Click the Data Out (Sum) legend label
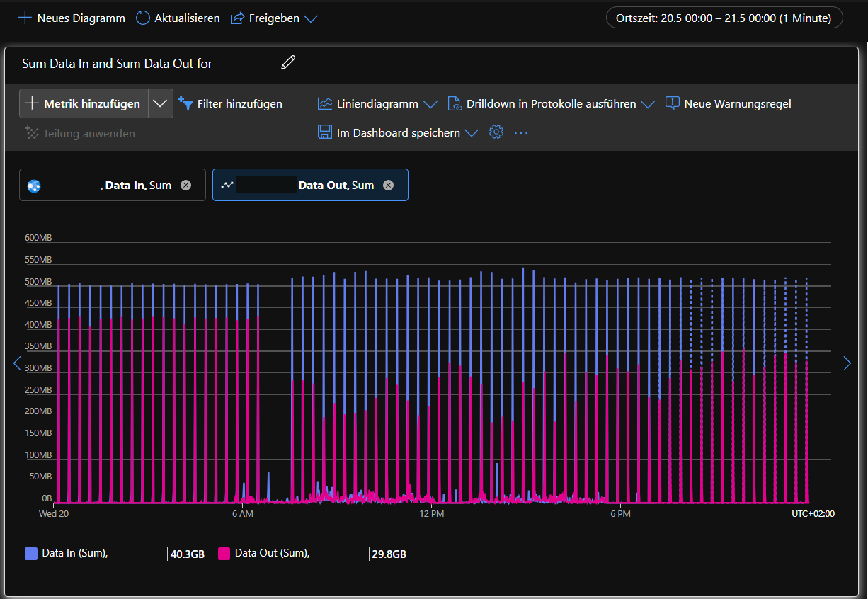Screen dimensions: 868x599 tap(273, 553)
